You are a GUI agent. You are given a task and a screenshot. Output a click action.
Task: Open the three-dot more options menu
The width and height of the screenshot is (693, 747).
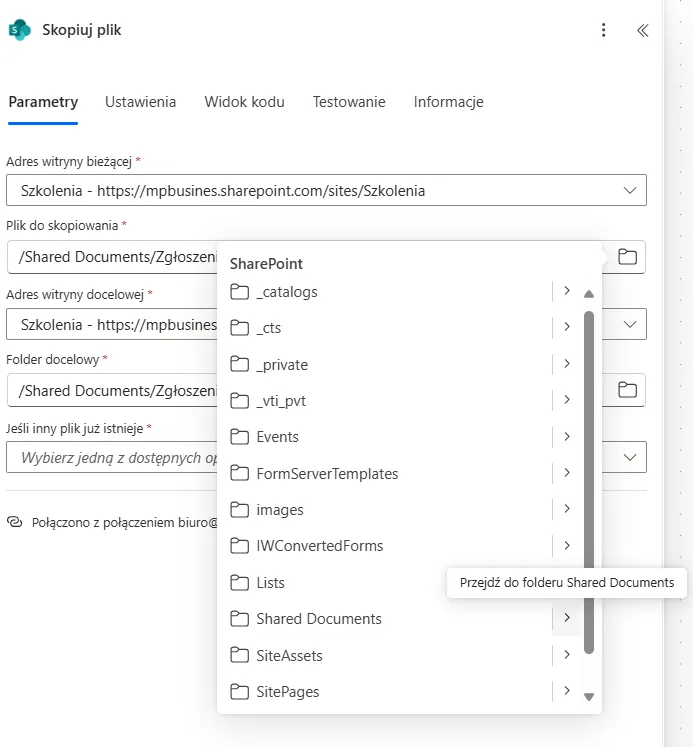pyautogui.click(x=603, y=30)
